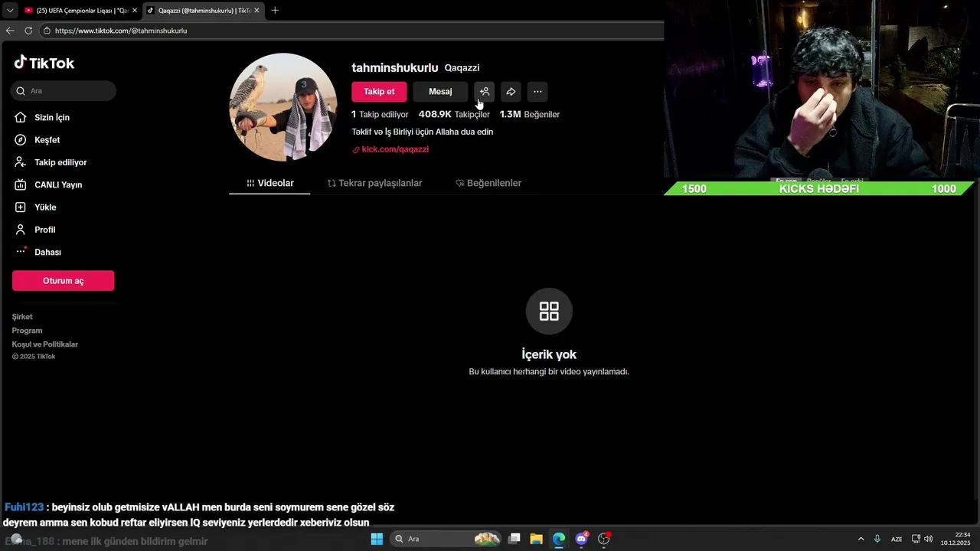
Task: Select the Videolar tab
Action: pos(269,183)
